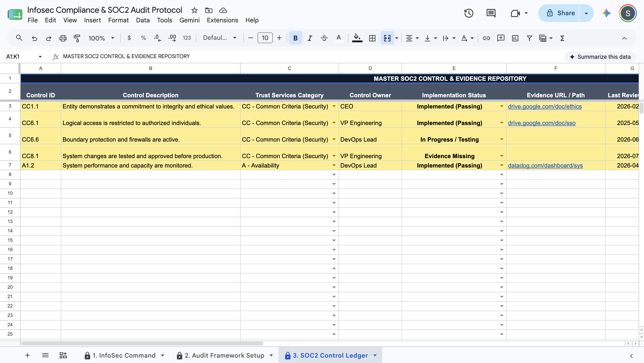Viewport: 644px width, 363px height.
Task: Open the Format menu
Action: [118, 20]
